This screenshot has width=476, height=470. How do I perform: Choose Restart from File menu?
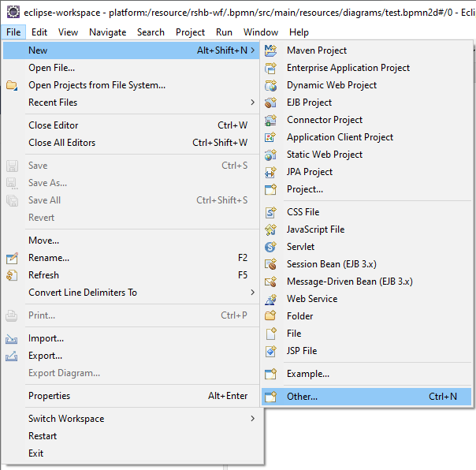(x=131, y=436)
